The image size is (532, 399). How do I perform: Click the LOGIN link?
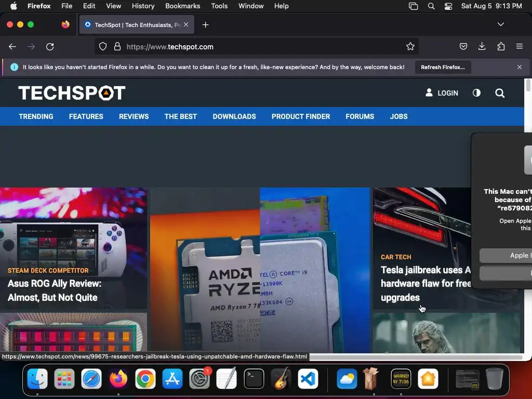coord(442,93)
